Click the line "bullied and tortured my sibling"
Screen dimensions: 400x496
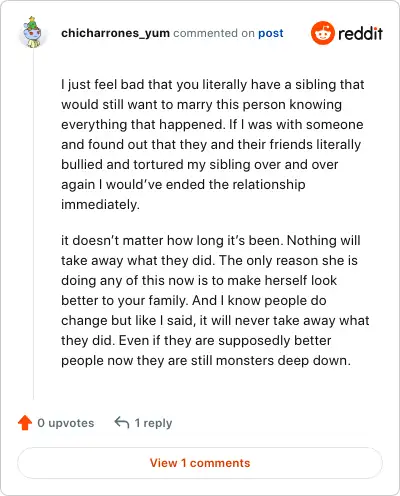200,165
